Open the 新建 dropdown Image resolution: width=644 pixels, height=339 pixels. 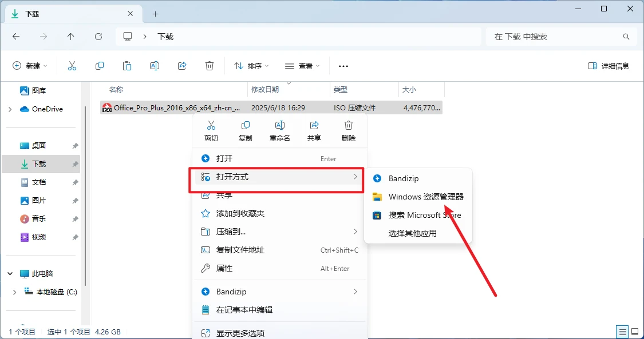30,66
